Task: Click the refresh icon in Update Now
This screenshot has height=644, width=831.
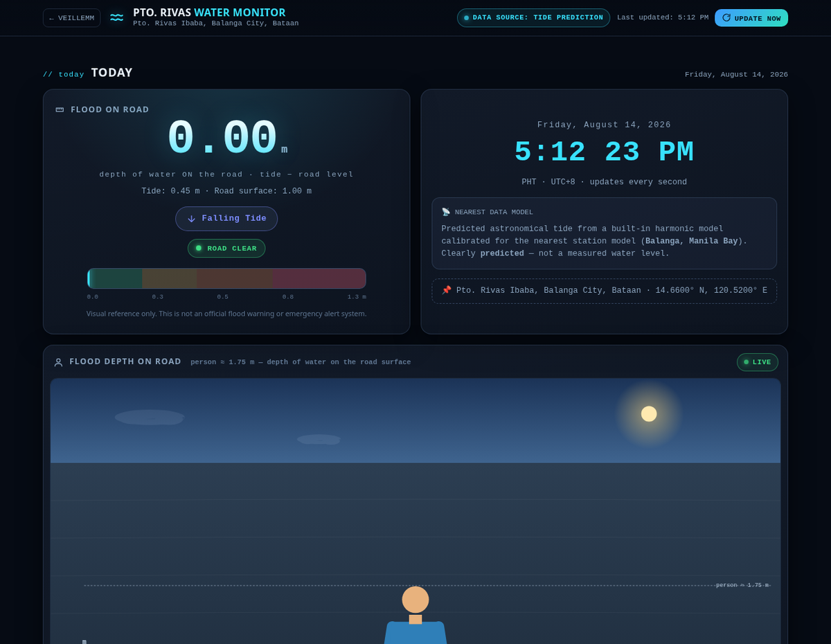Action: (x=726, y=17)
